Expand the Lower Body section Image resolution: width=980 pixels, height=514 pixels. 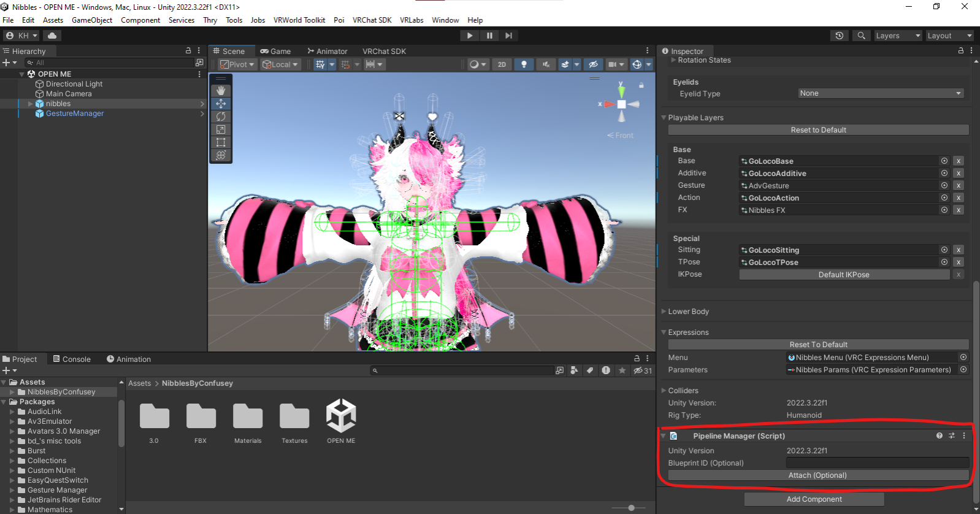tap(664, 311)
